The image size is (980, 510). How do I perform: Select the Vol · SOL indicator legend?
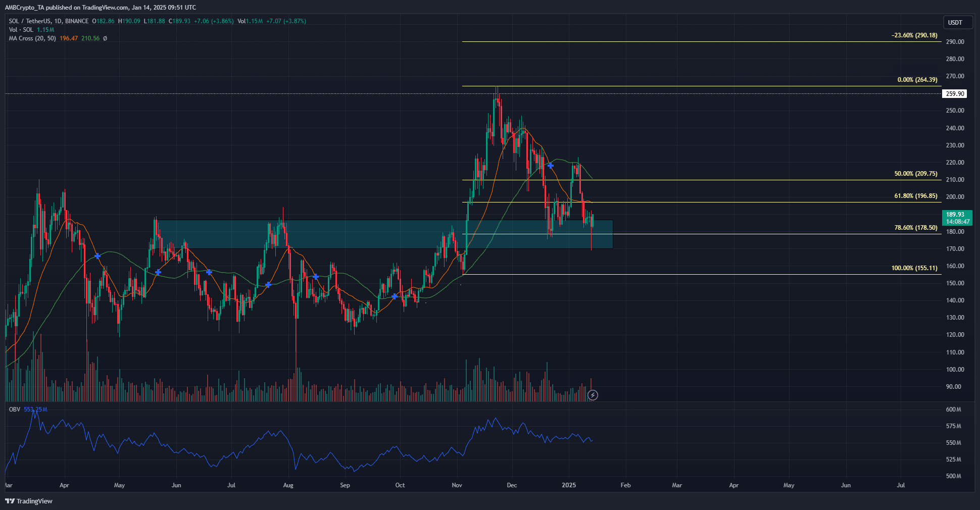point(21,30)
